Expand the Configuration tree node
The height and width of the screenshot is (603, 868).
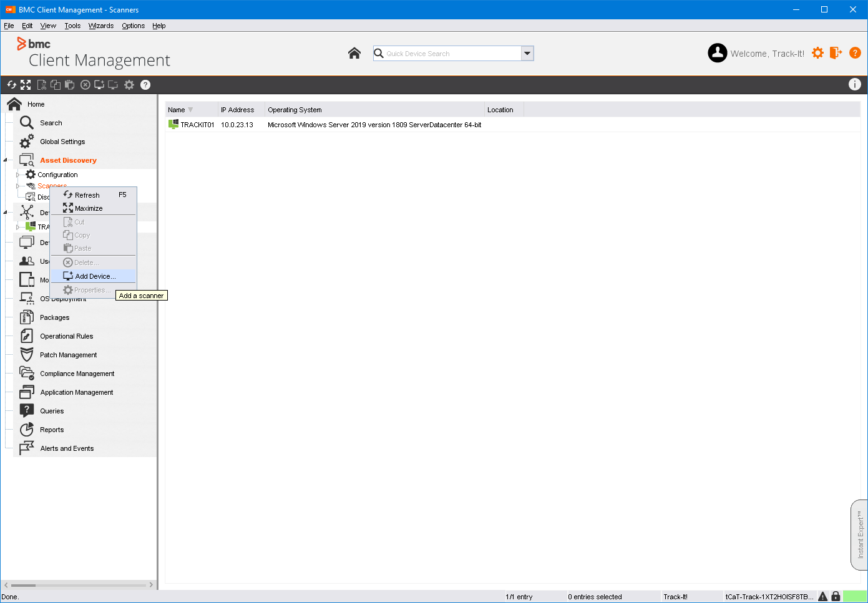click(x=17, y=175)
